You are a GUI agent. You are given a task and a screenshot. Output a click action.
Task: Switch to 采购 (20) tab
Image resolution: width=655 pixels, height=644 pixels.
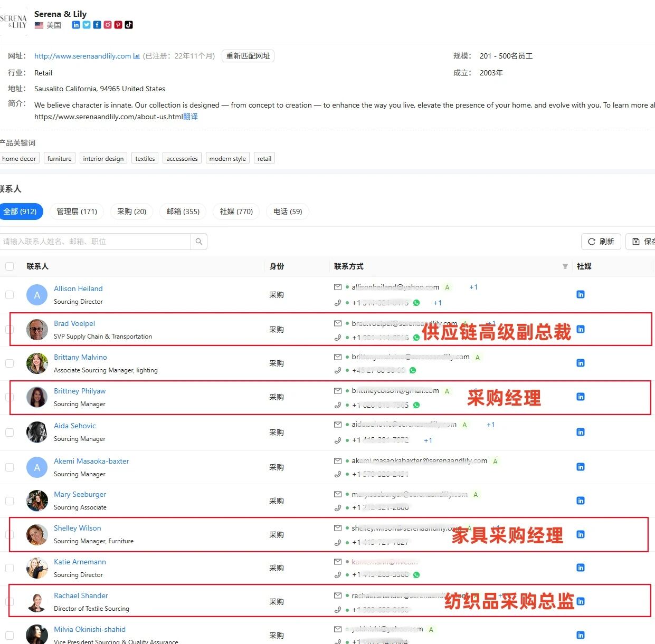[x=132, y=212]
